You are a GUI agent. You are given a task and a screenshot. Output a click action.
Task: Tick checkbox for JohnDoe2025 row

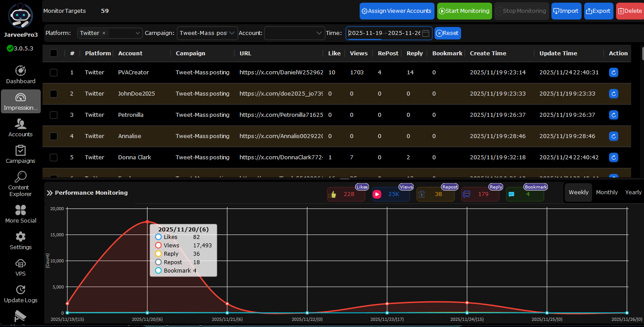54,94
